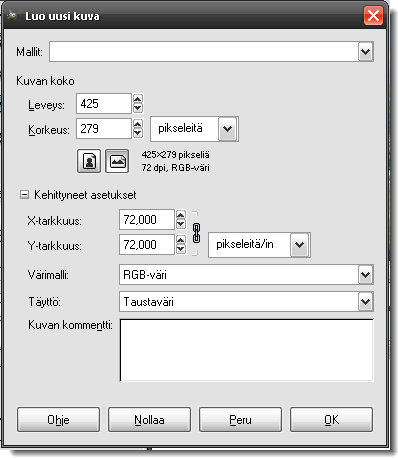The width and height of the screenshot is (398, 458).
Task: Decrease Leveys value with the down arrow
Action: click(x=138, y=108)
